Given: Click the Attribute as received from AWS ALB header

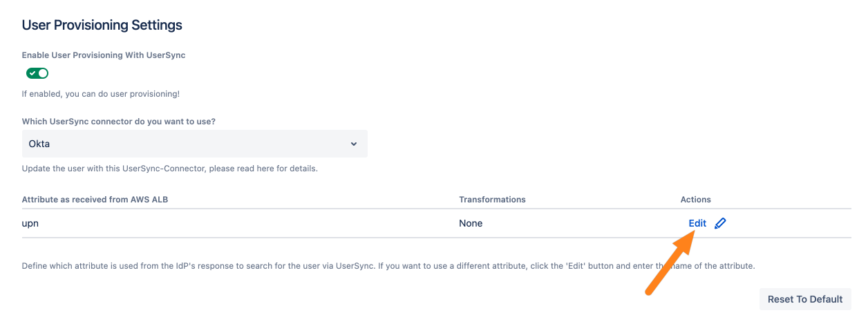Looking at the screenshot, I should [x=95, y=200].
